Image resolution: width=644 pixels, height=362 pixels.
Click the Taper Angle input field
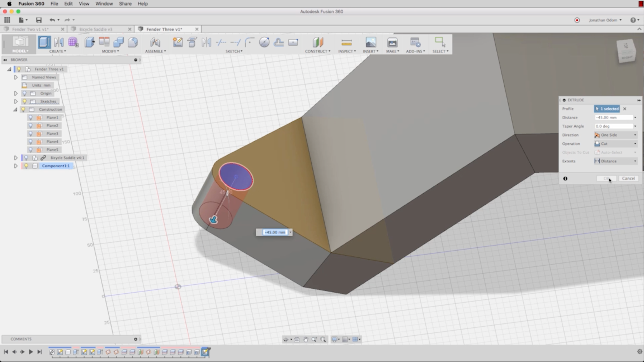coord(614,126)
